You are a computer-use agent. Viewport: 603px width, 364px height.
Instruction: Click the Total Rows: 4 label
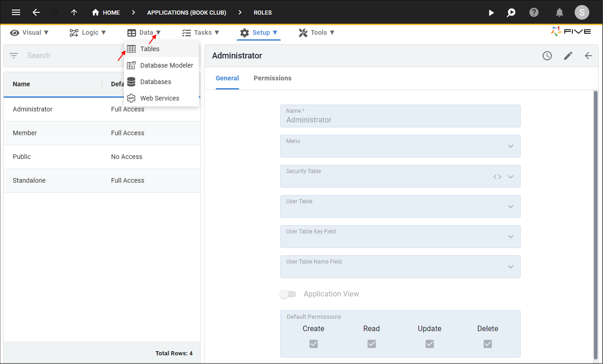point(174,353)
